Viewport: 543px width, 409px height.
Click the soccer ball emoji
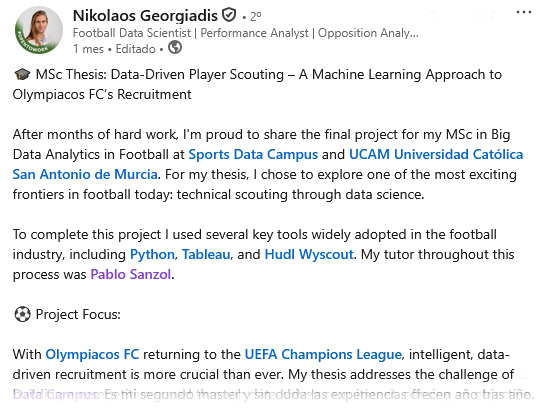pyautogui.click(x=23, y=314)
